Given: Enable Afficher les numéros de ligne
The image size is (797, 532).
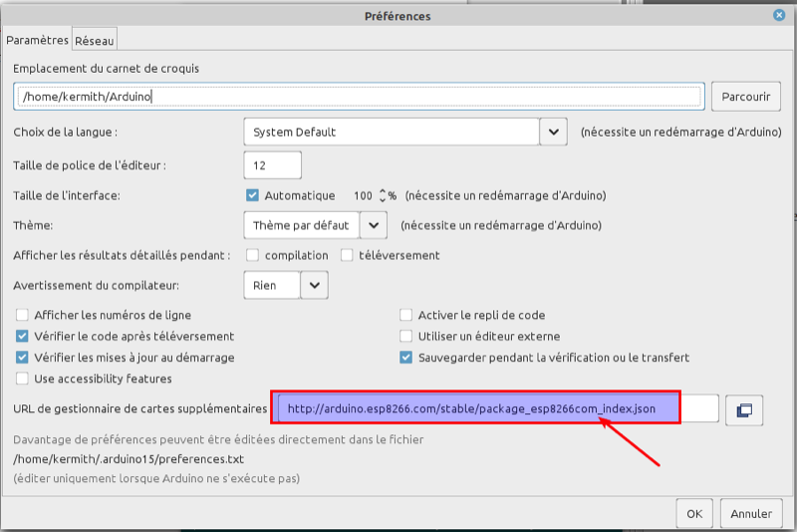Looking at the screenshot, I should 23,315.
